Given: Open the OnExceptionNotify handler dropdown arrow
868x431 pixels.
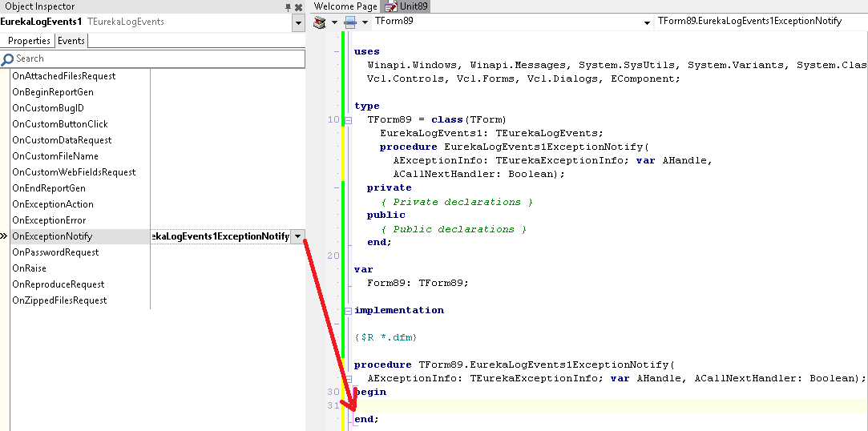Looking at the screenshot, I should (x=298, y=237).
